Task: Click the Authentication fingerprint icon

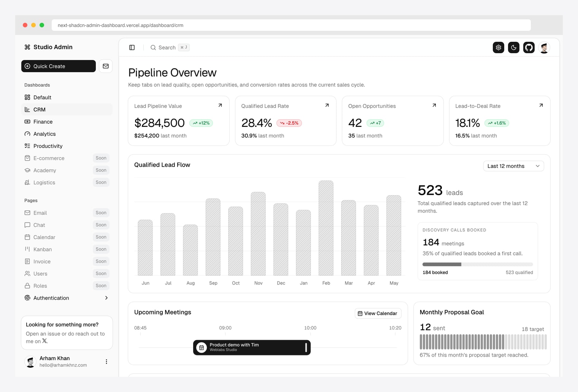Action: [27, 298]
